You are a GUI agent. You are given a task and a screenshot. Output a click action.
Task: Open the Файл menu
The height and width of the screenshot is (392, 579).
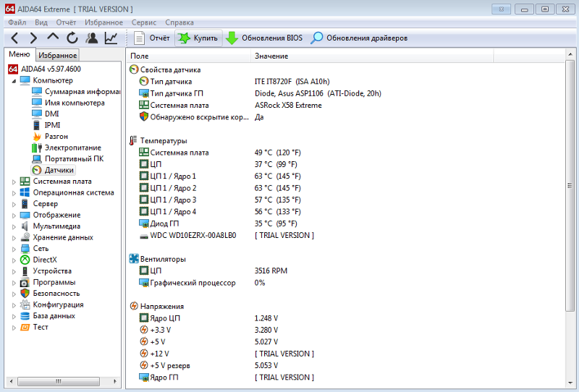pyautogui.click(x=17, y=22)
